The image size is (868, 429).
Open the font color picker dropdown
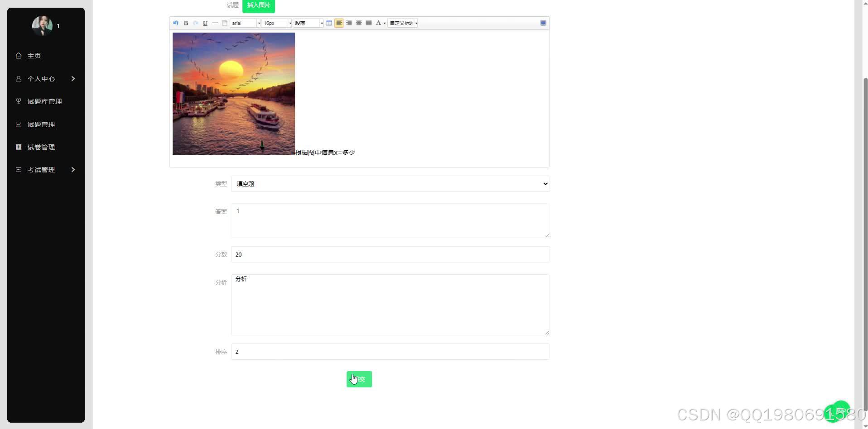384,23
